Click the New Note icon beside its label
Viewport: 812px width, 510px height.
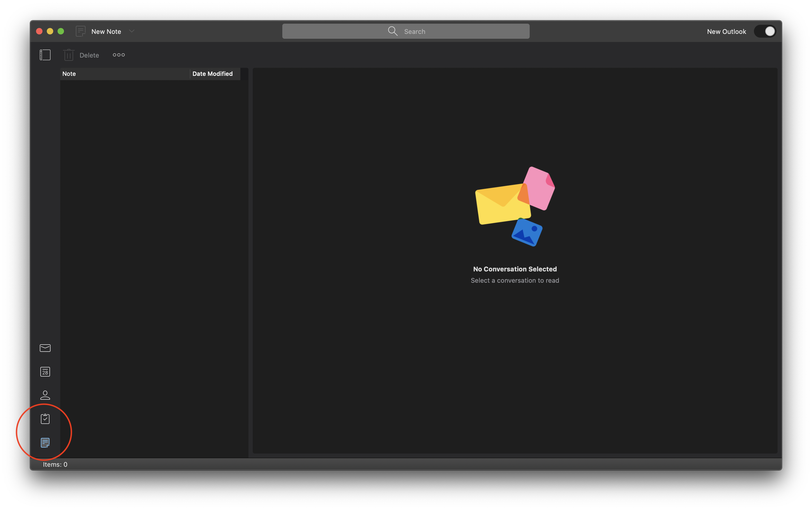81,31
